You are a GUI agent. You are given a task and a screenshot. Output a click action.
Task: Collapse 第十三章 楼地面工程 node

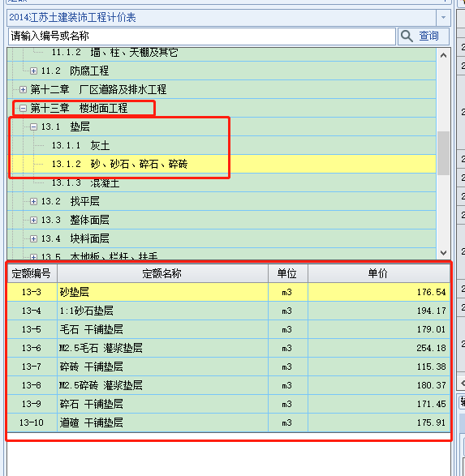[23, 109]
